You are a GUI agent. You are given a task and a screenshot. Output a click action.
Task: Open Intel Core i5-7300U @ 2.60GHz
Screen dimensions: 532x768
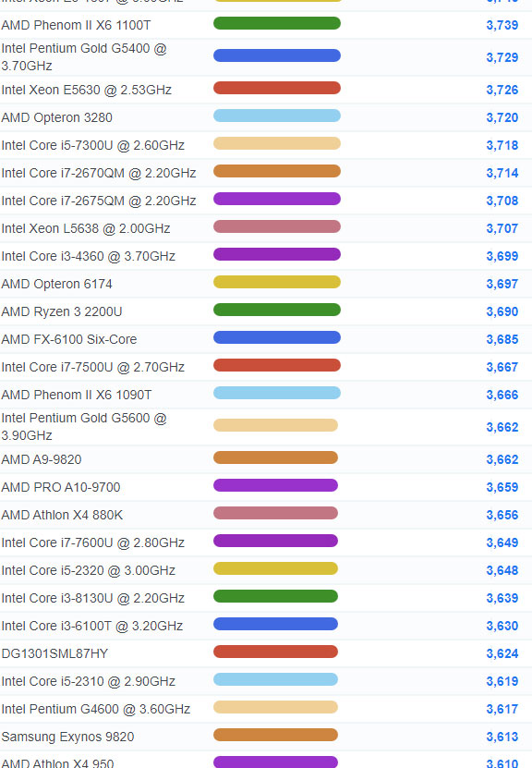click(x=92, y=145)
